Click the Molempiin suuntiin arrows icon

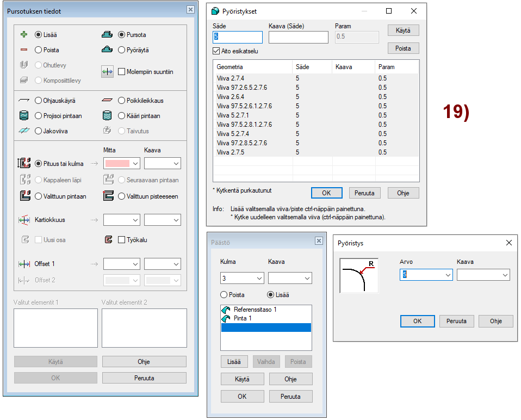(107, 72)
